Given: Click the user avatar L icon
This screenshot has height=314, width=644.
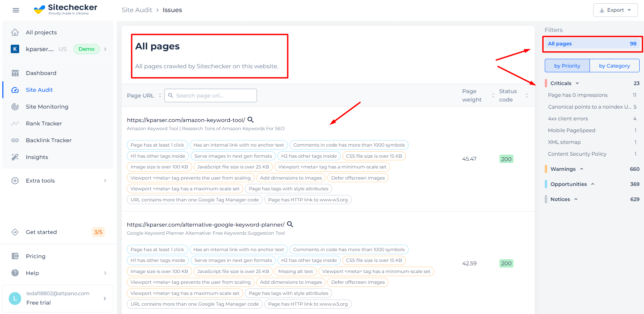Looking at the screenshot, I should (15, 299).
